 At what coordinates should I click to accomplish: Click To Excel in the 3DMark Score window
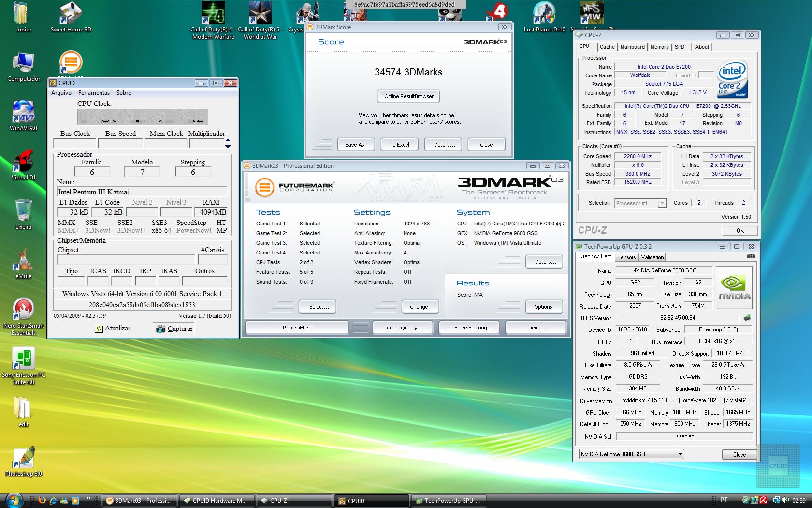pos(399,145)
